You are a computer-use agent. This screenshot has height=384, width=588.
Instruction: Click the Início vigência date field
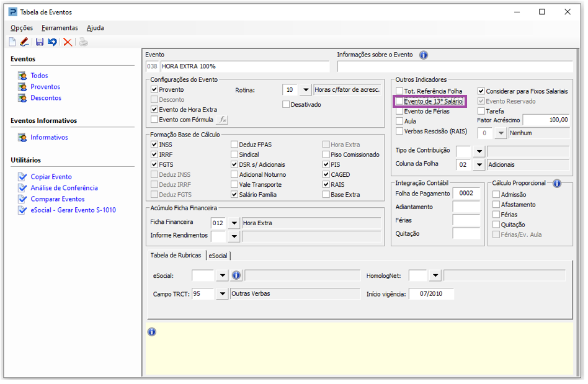[430, 294]
